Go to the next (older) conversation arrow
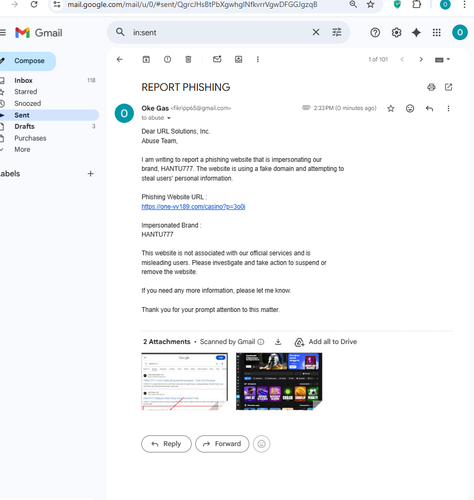 click(421, 59)
